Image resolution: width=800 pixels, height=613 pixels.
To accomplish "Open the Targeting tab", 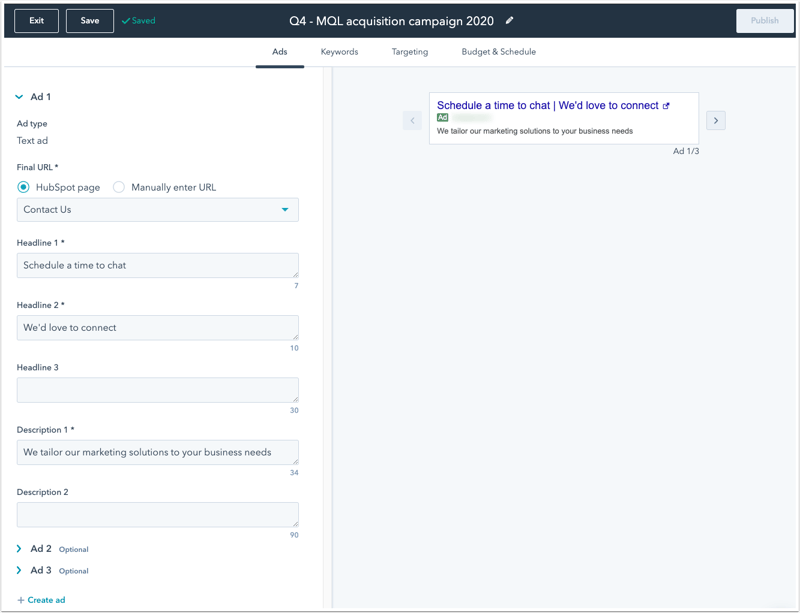I will coord(410,52).
